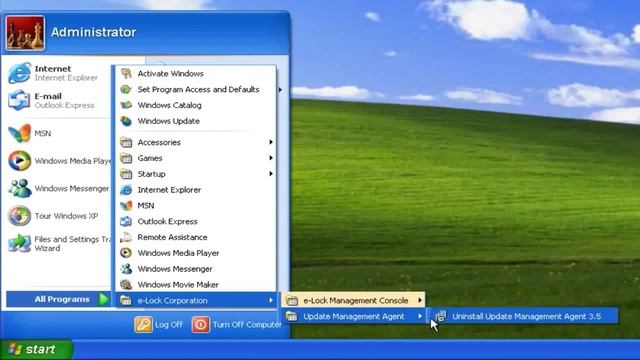This screenshot has width=640, height=360.
Task: Open Windows Catalog menu entry
Action: pos(196,105)
